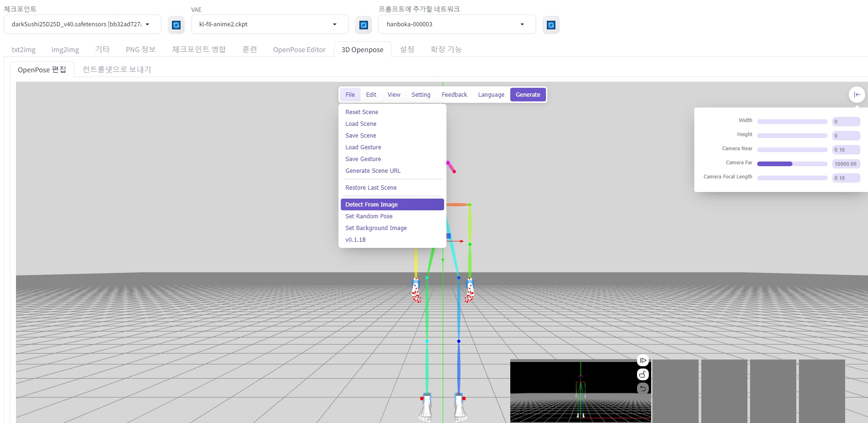Open the Feedback menu
The image size is (868, 423).
(x=454, y=94)
